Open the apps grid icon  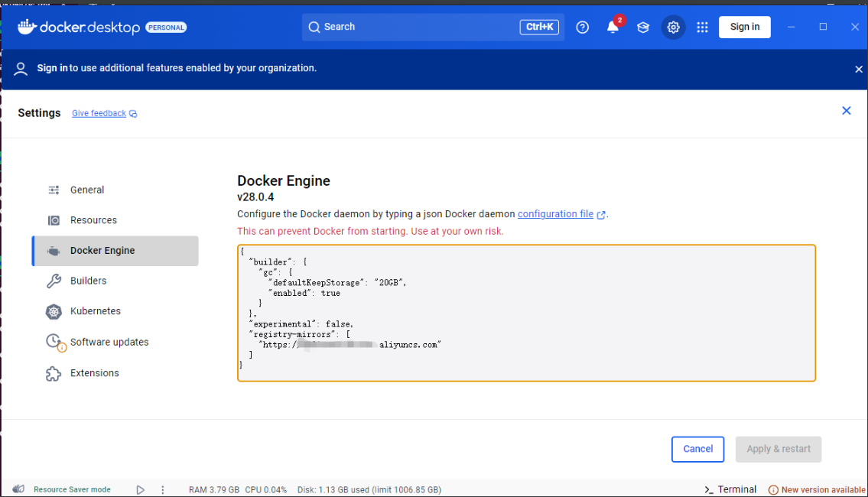pyautogui.click(x=703, y=27)
